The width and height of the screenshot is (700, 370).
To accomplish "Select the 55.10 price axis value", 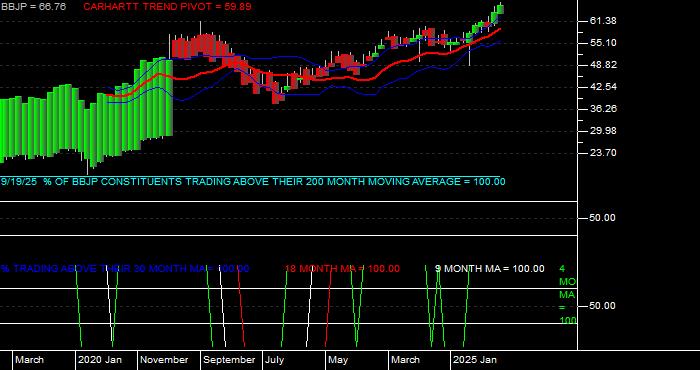I will point(603,43).
